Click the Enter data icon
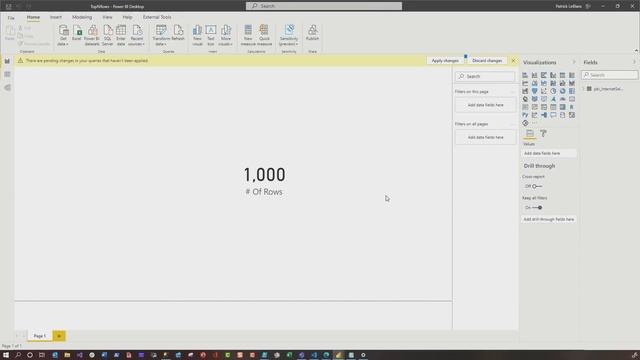The image size is (640, 360). (x=121, y=36)
